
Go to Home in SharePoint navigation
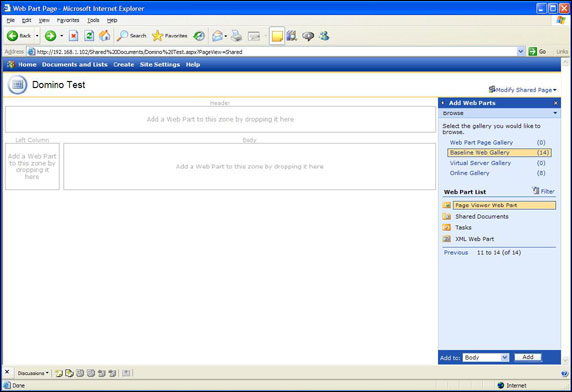click(x=27, y=65)
